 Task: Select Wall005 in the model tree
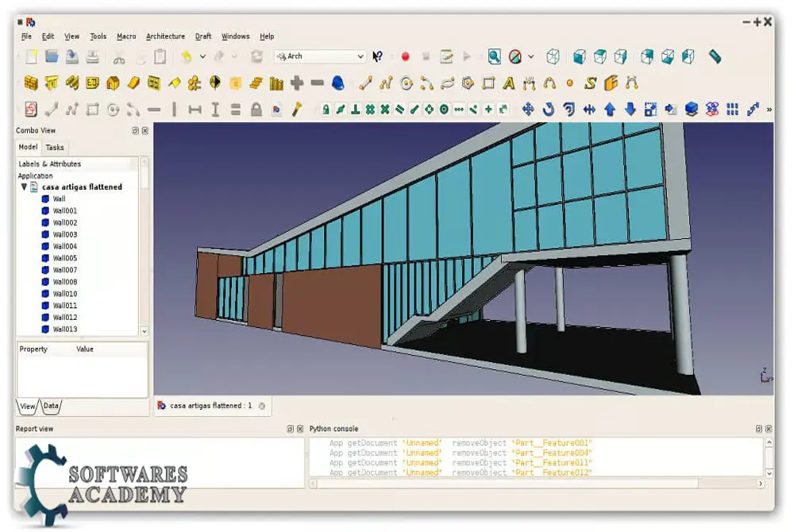point(65,258)
